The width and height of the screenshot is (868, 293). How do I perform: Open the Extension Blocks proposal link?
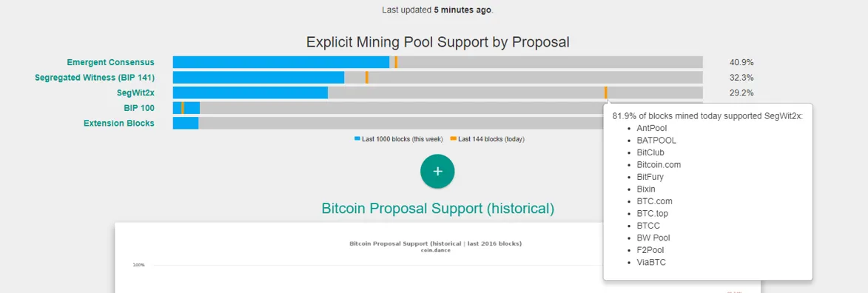tap(119, 123)
